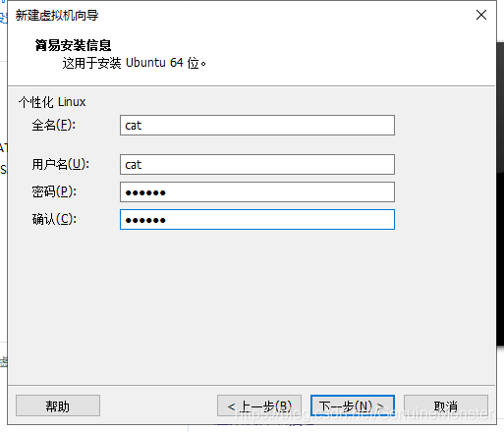Click the 新建虚拟机向导 window title
Image resolution: width=504 pixels, height=432 pixels.
point(57,16)
